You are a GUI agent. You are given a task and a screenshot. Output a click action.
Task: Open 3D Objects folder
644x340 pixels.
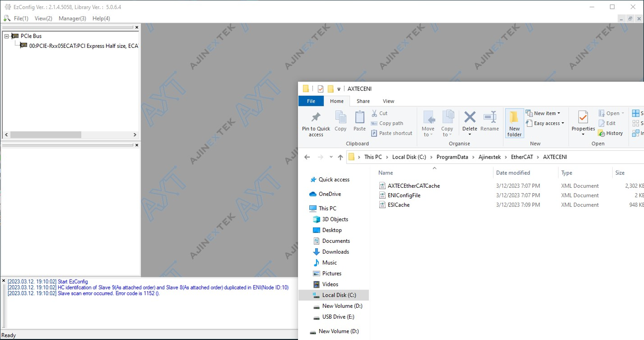[335, 219]
